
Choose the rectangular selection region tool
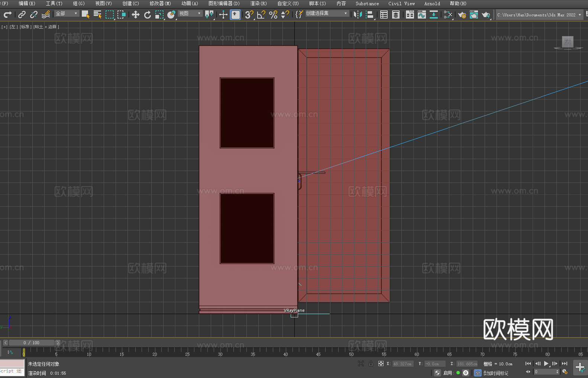point(109,14)
